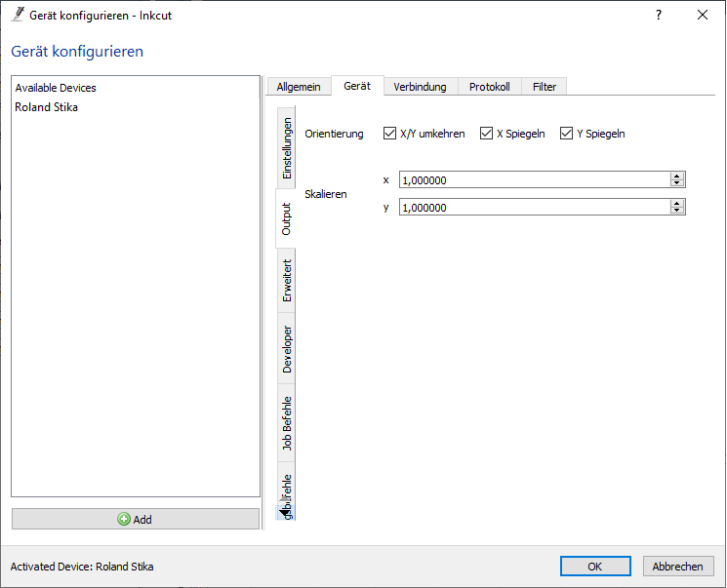
Task: Select Roland Stika in the device list
Action: click(x=47, y=107)
